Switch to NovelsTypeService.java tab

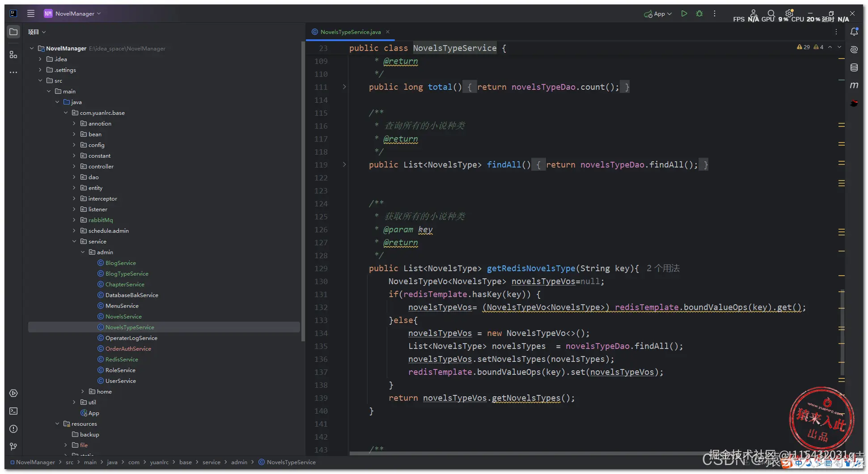tap(350, 32)
